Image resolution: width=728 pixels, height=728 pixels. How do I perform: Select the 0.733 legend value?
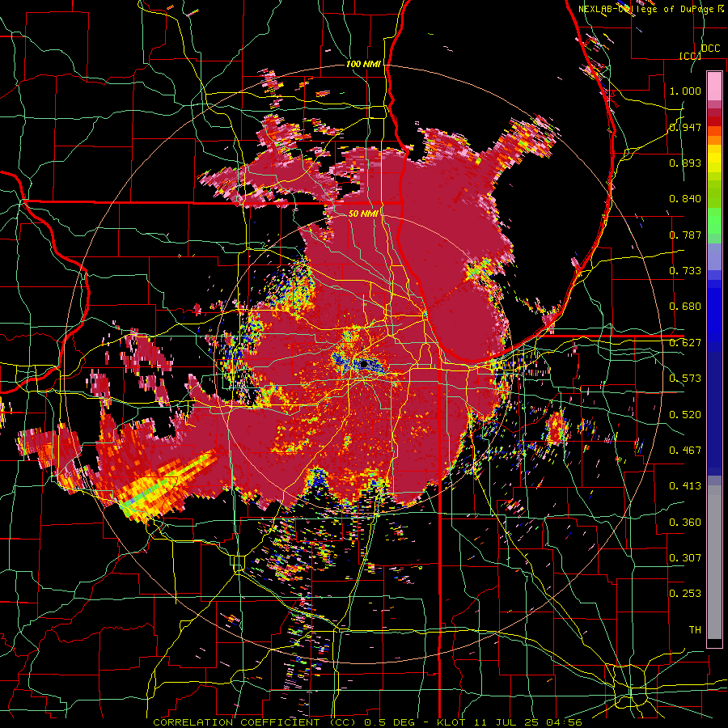point(685,271)
